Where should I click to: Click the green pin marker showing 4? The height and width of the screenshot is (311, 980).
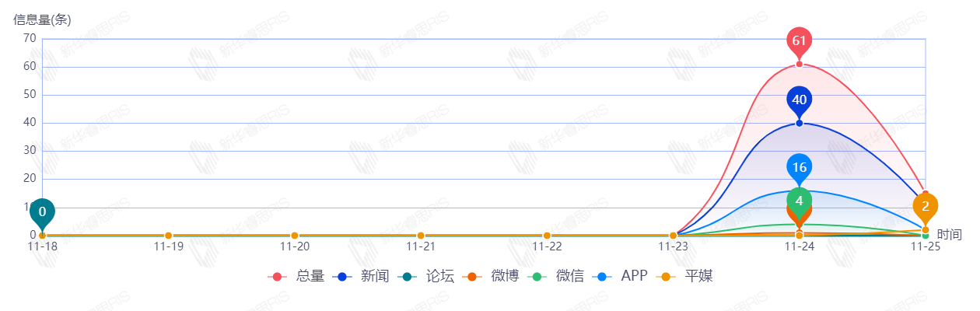pos(799,201)
